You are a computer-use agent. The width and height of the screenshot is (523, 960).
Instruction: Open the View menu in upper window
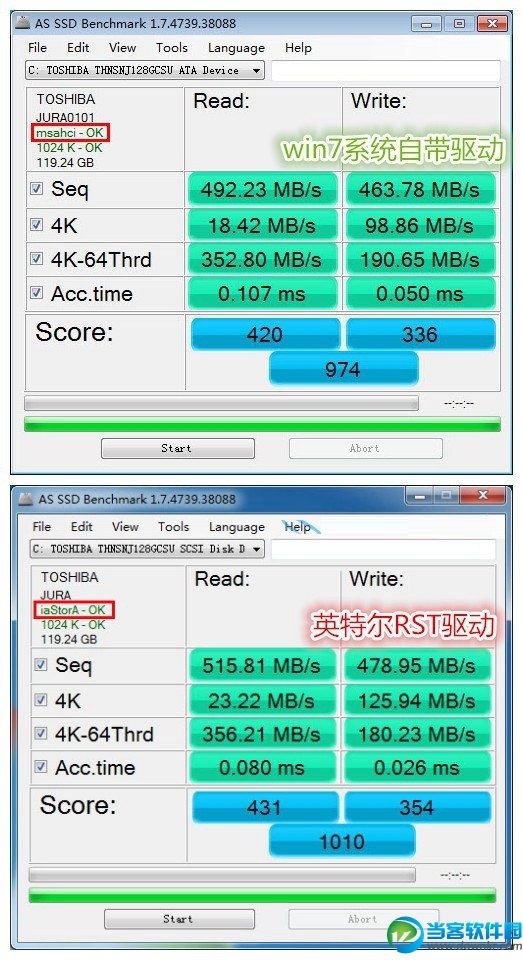[122, 48]
